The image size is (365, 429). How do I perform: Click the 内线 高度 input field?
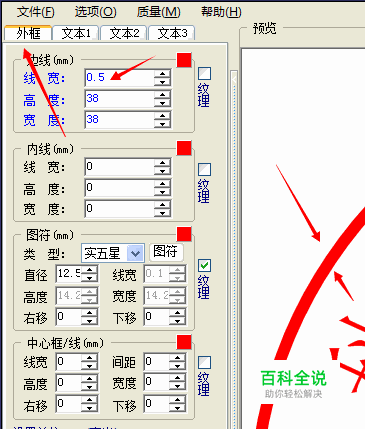(120, 188)
